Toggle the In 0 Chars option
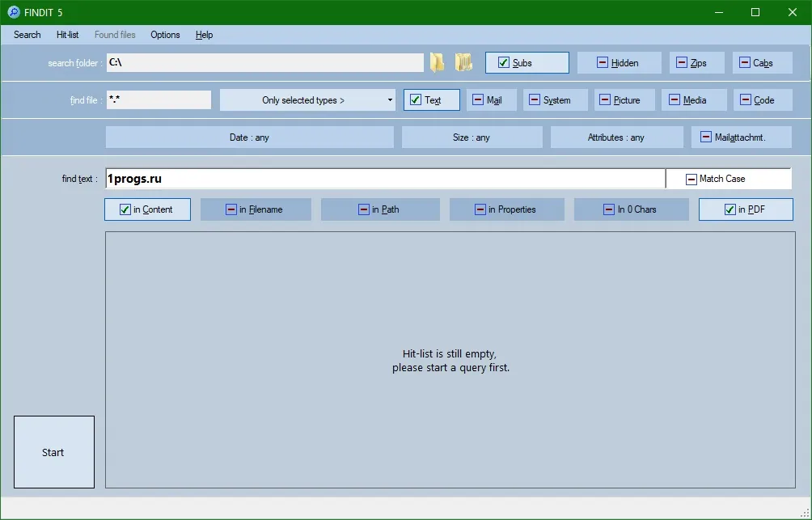This screenshot has height=520, width=812. (632, 209)
